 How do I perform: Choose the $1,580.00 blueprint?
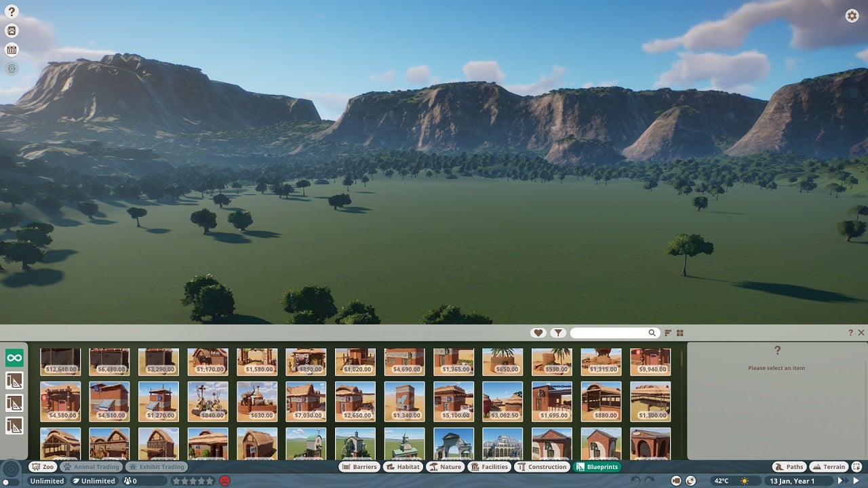click(257, 362)
